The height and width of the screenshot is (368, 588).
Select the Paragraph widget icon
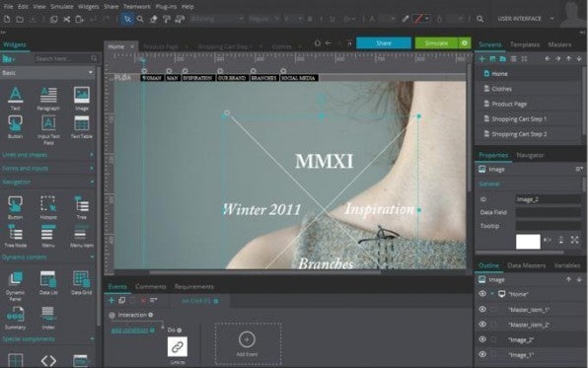click(48, 95)
